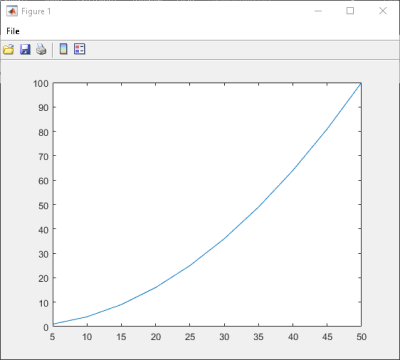Click y-axis label 60
This screenshot has height=360, width=400.
[43, 181]
